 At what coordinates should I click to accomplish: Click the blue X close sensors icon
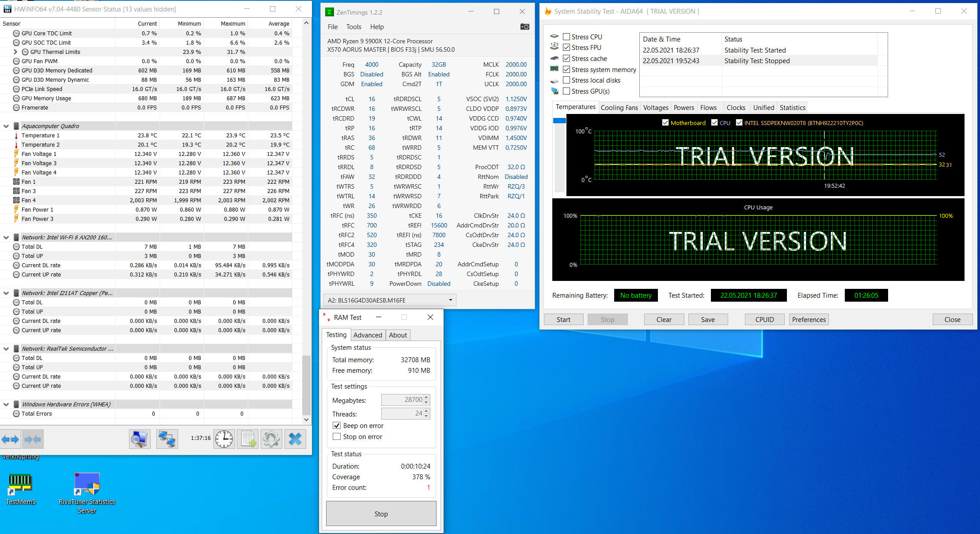[295, 439]
